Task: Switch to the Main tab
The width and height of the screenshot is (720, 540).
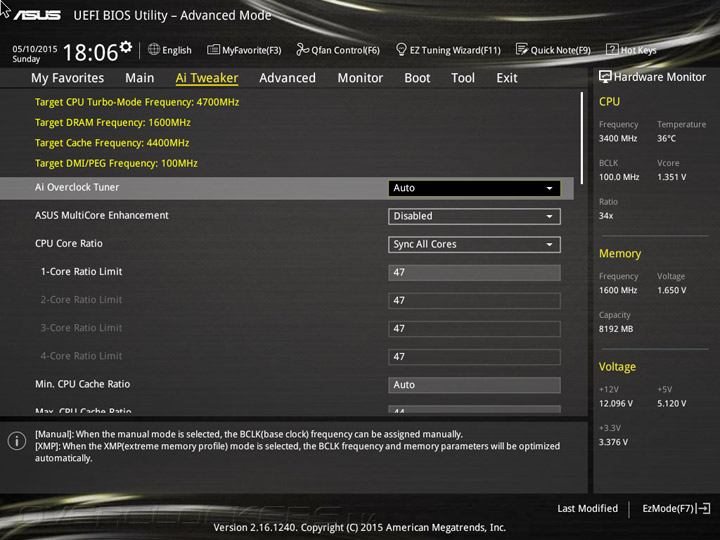Action: point(140,78)
